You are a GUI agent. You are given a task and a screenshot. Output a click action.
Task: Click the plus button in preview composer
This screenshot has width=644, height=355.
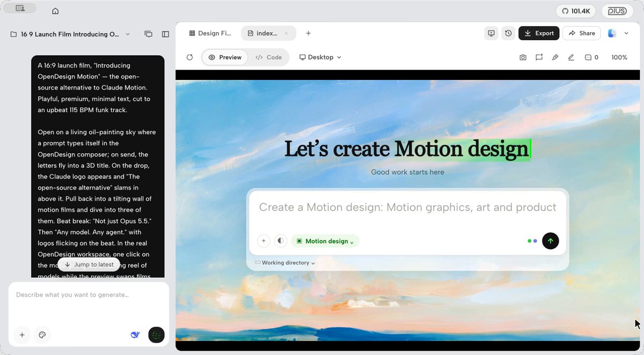(264, 241)
